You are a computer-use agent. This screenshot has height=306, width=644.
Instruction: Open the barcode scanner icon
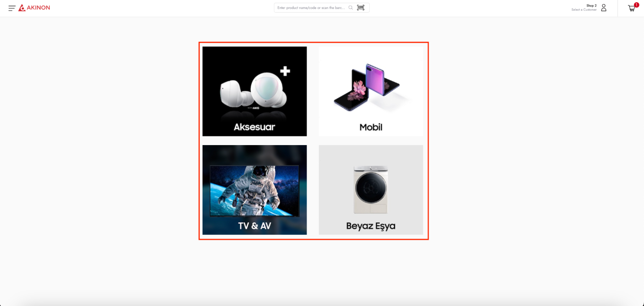click(361, 7)
